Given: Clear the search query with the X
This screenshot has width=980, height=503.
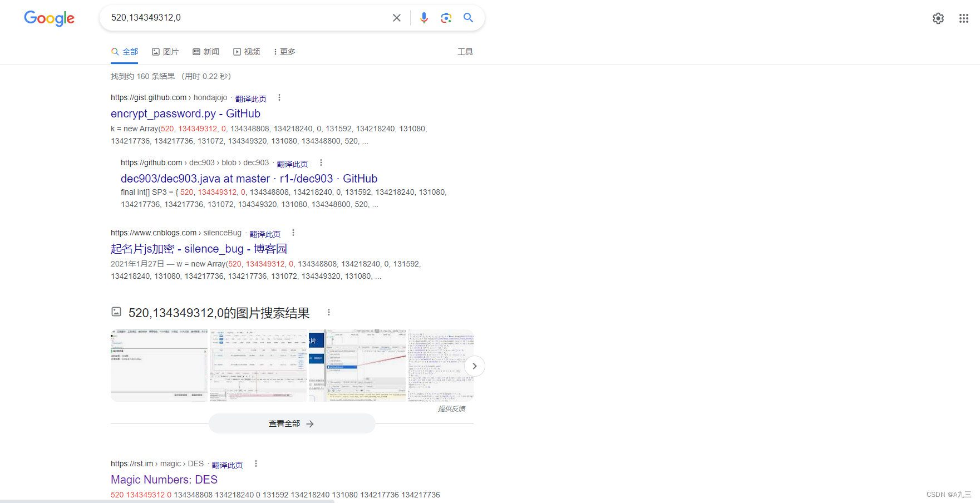Looking at the screenshot, I should 396,17.
